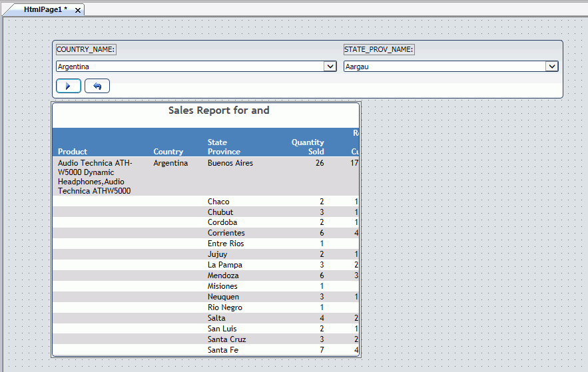This screenshot has width=588, height=372.
Task: Click the Rio Negro row
Action: [206, 307]
